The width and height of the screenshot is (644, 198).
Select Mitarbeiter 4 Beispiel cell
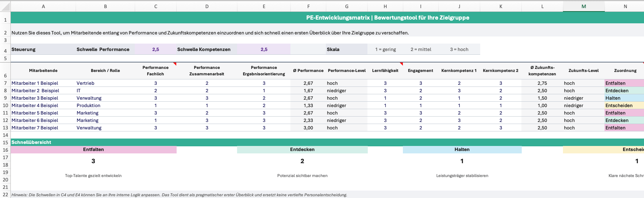click(43, 105)
